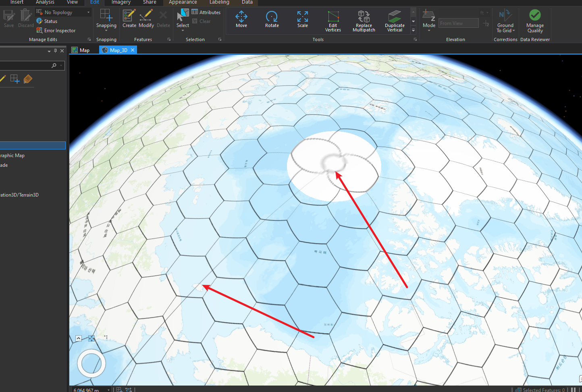Click the navigator pan arrows icon
The width and height of the screenshot is (582, 392).
tap(91, 338)
